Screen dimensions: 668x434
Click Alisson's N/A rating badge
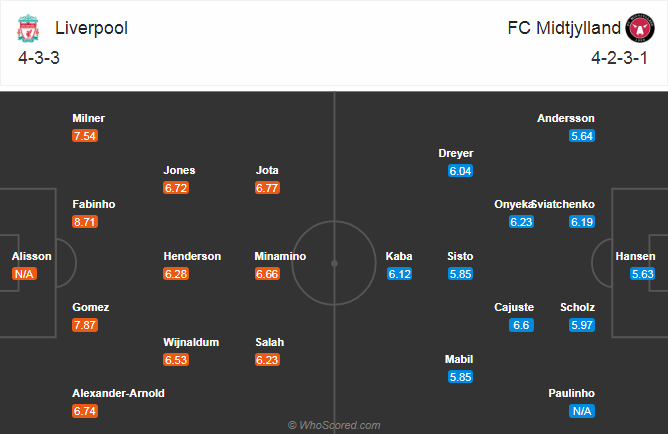25,273
